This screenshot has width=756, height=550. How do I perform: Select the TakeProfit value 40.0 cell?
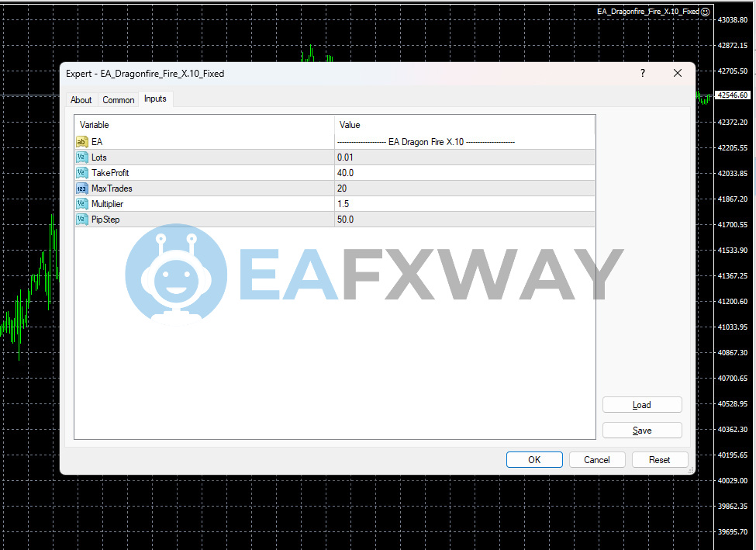[464, 173]
